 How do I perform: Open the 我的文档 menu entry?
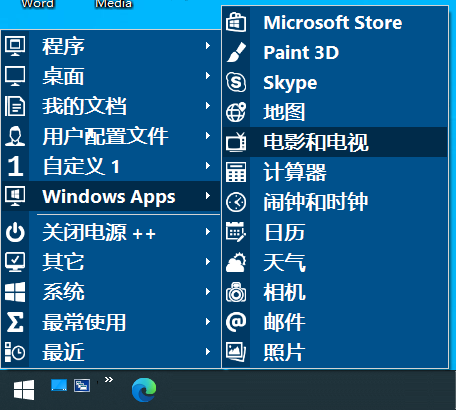tap(111, 106)
